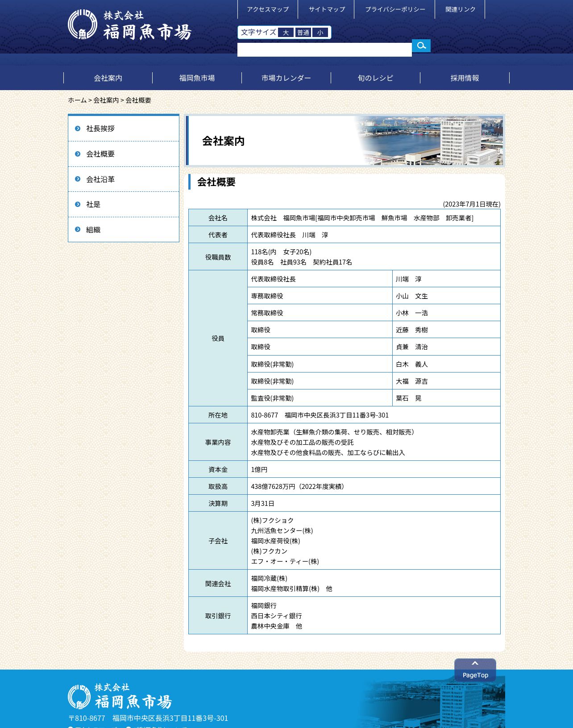Click the table address 810-8677 cell

[x=374, y=415]
